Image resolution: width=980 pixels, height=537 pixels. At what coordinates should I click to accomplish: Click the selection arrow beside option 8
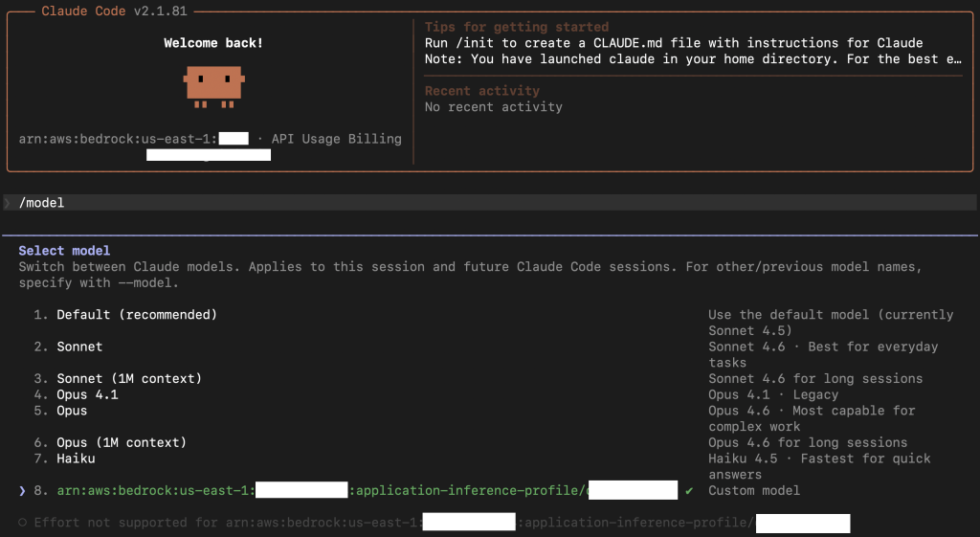click(22, 490)
